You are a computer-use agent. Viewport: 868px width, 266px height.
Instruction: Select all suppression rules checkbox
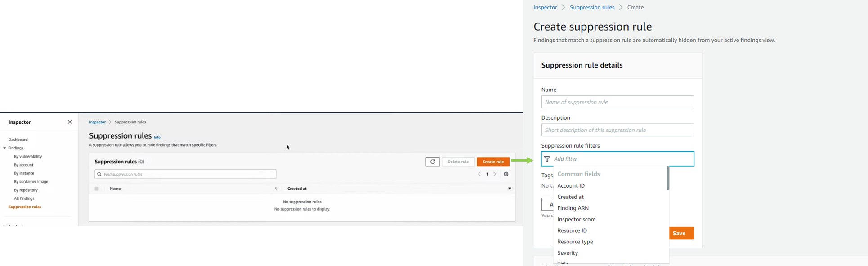click(97, 189)
